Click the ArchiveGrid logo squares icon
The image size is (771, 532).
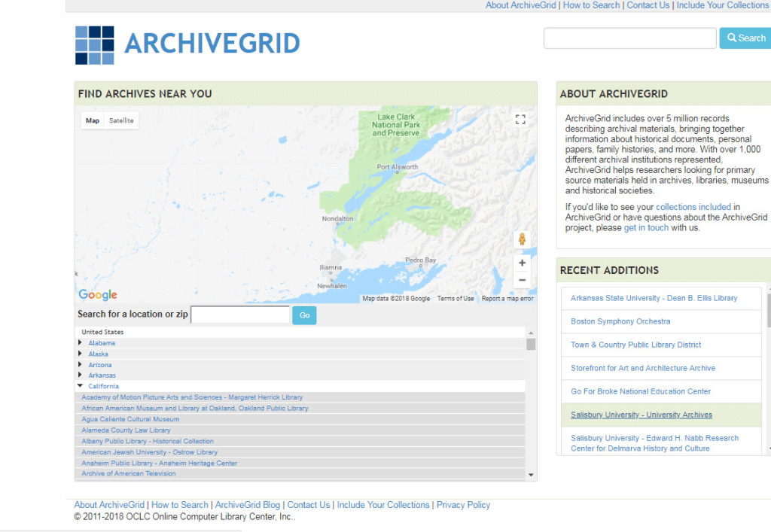tap(94, 45)
